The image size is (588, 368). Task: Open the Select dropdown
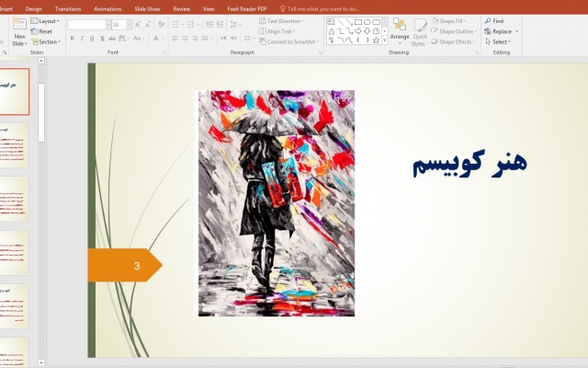498,41
